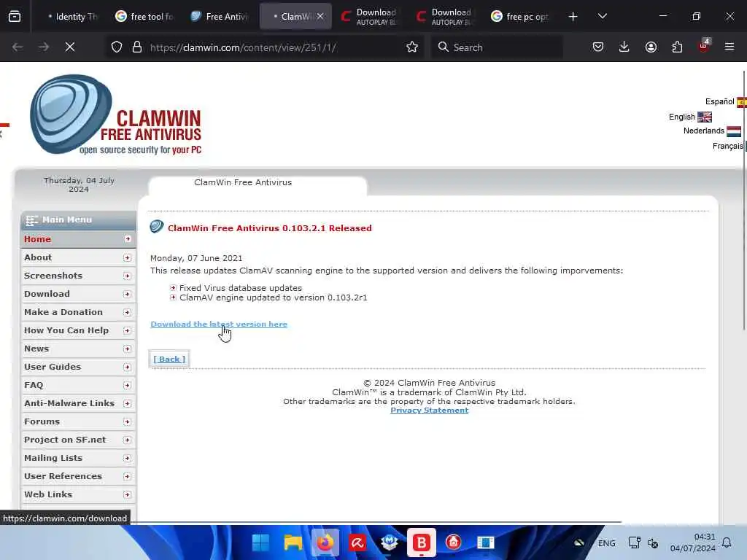Image resolution: width=747 pixels, height=560 pixels.
Task: Open Project on SF.net menu item
Action: [x=78, y=440]
